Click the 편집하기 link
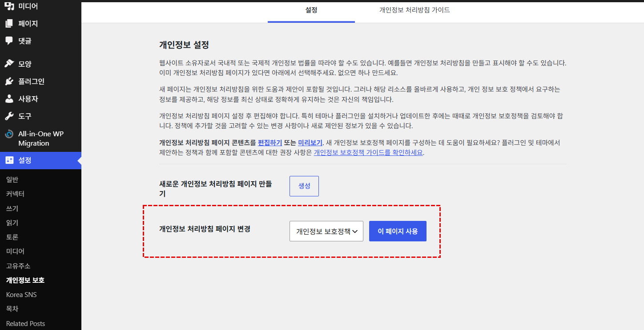Image resolution: width=644 pixels, height=330 pixels. pos(270,143)
